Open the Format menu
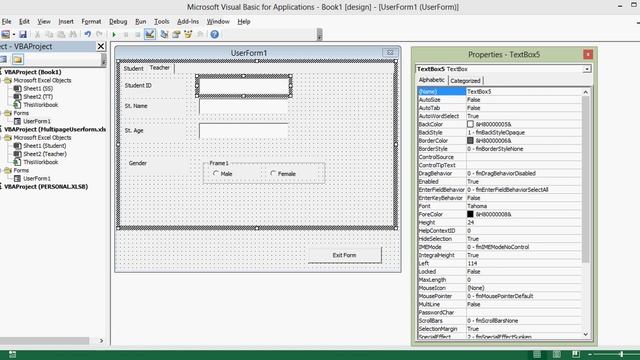The width and height of the screenshot is (640, 360). pos(91,22)
